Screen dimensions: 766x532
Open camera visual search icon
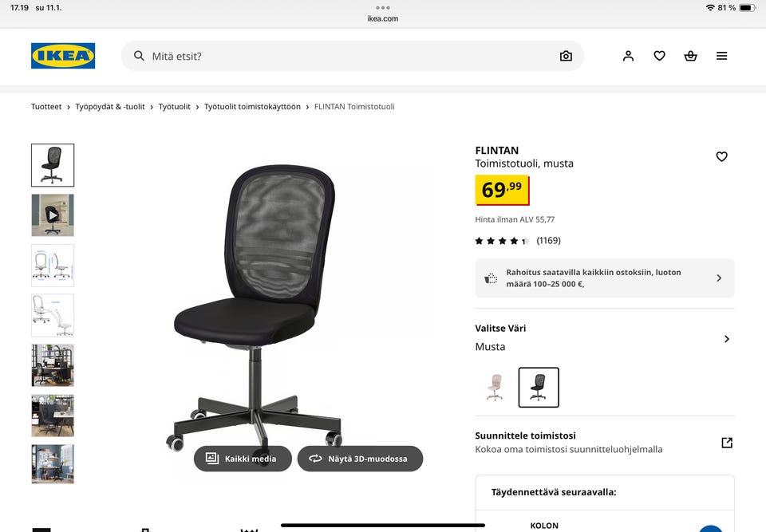pos(566,56)
